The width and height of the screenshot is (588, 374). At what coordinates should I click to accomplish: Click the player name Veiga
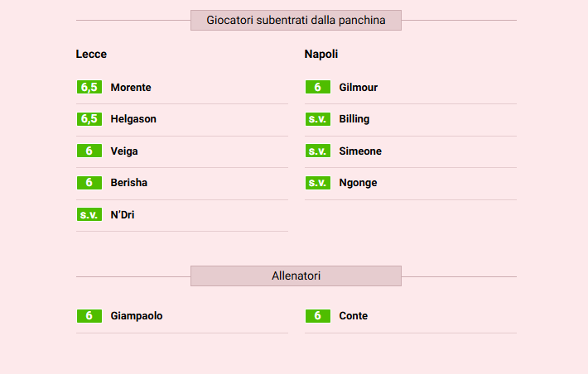(x=124, y=151)
